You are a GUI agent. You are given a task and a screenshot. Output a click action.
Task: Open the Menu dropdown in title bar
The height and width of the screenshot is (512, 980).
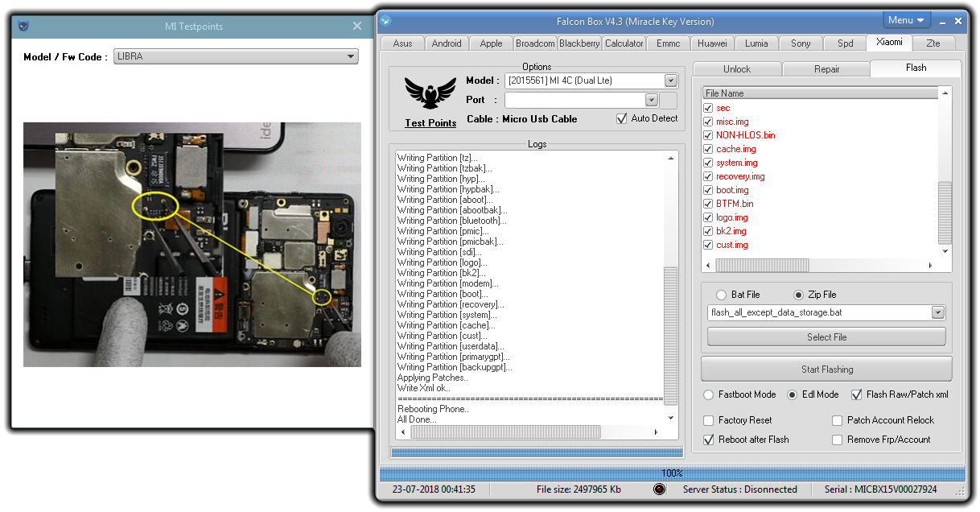(x=906, y=20)
